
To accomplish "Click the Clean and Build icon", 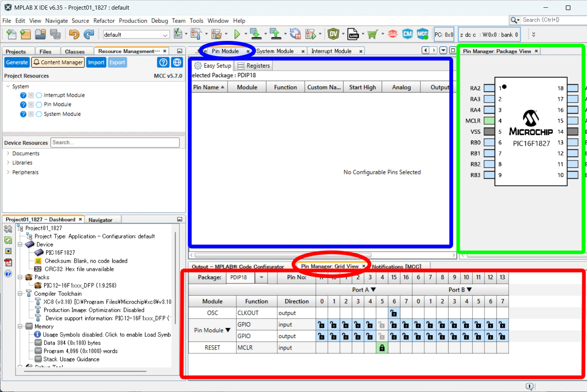I will point(216,34).
